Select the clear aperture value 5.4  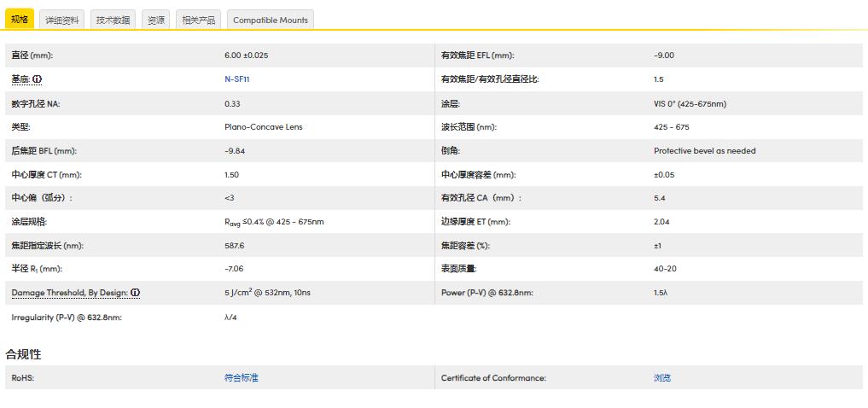coord(659,198)
